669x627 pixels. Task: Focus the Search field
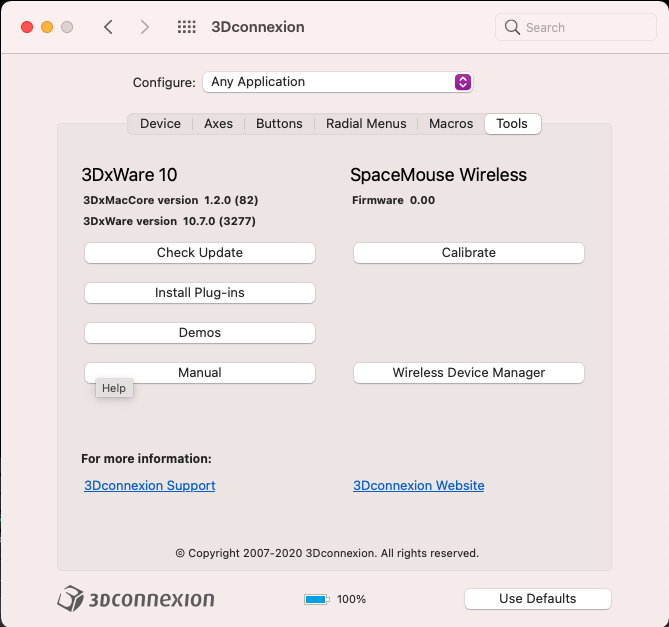[576, 27]
